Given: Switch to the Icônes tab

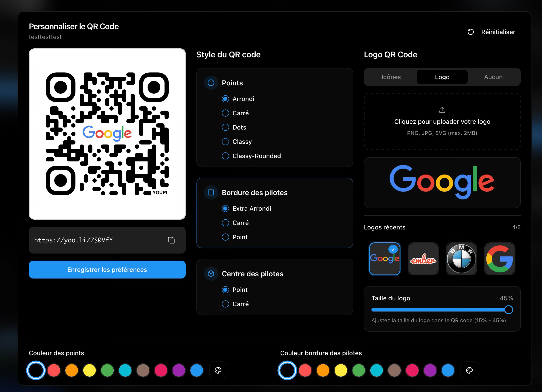Looking at the screenshot, I should pos(391,77).
